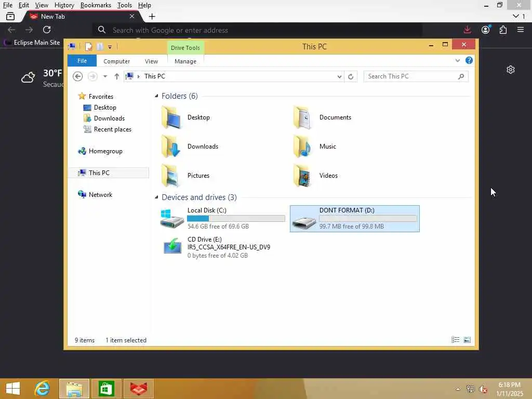
Task: Switch to large icons view layout icon
Action: pos(467,340)
